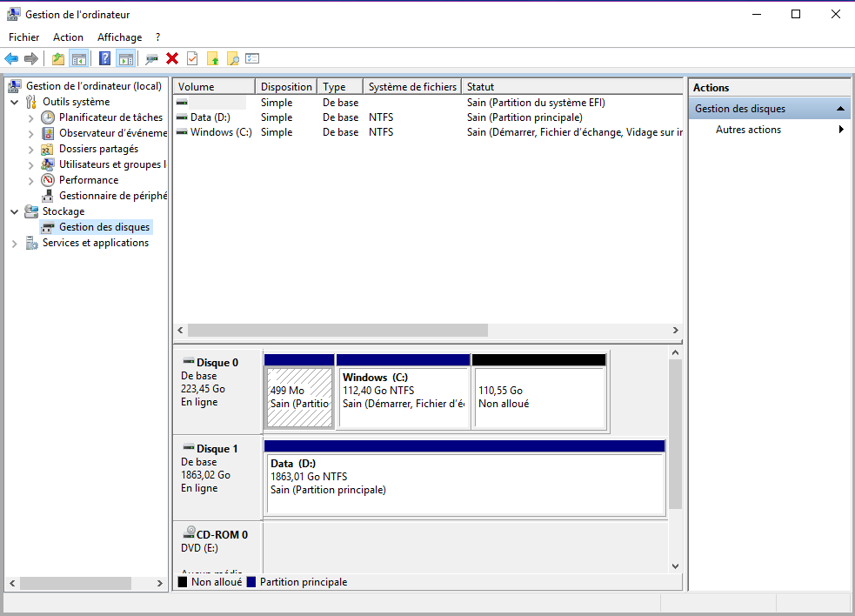Viewport: 855px width, 616px height.
Task: Select the Data (D:) volume row
Action: pyautogui.click(x=428, y=117)
